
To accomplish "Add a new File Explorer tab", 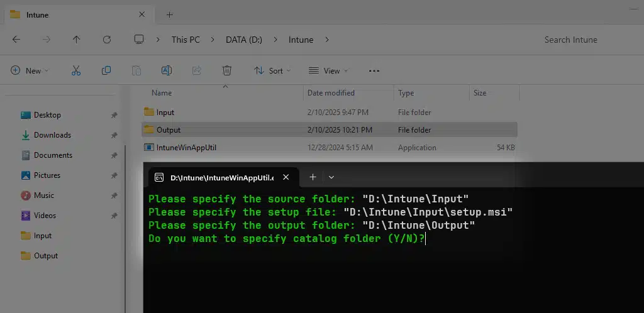I will point(170,14).
